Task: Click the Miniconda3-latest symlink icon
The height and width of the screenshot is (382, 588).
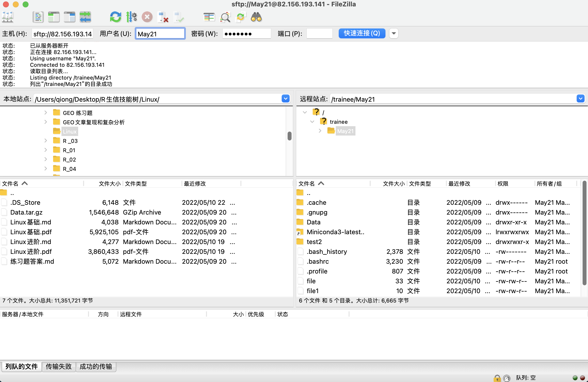Action: tap(300, 232)
